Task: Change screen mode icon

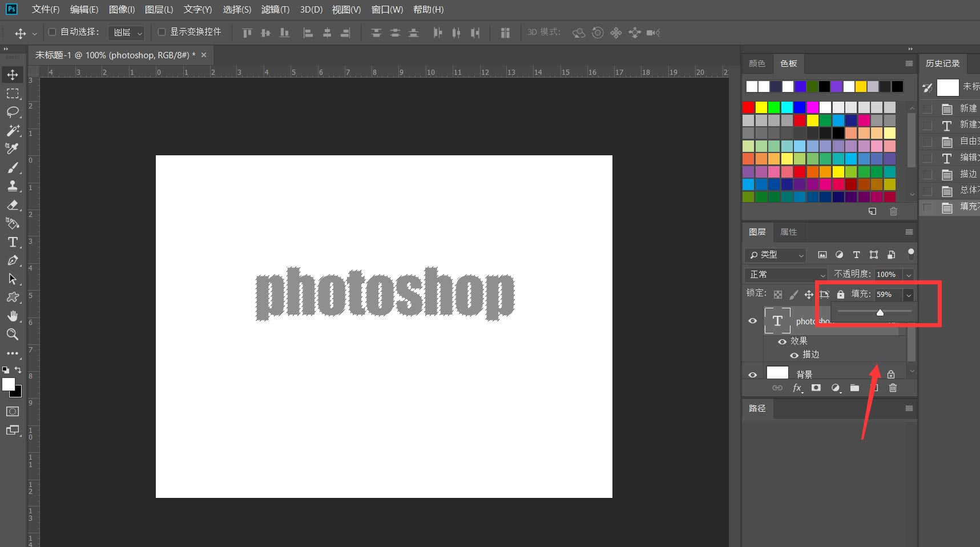Action: 13,431
